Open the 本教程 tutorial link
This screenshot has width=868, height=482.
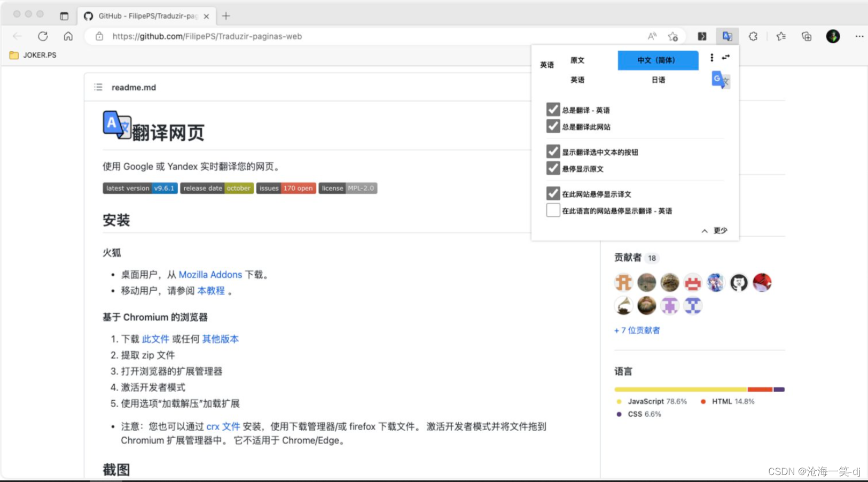coord(211,291)
